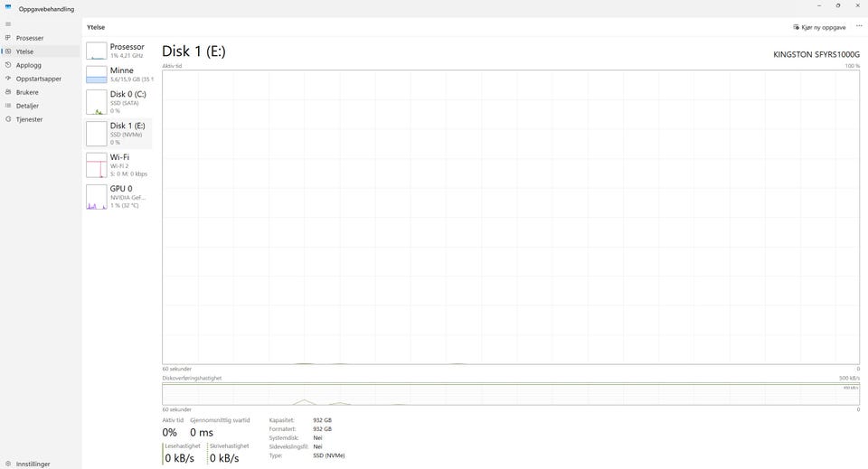
Task: Click the Formatert 932 GB value
Action: tap(322, 429)
